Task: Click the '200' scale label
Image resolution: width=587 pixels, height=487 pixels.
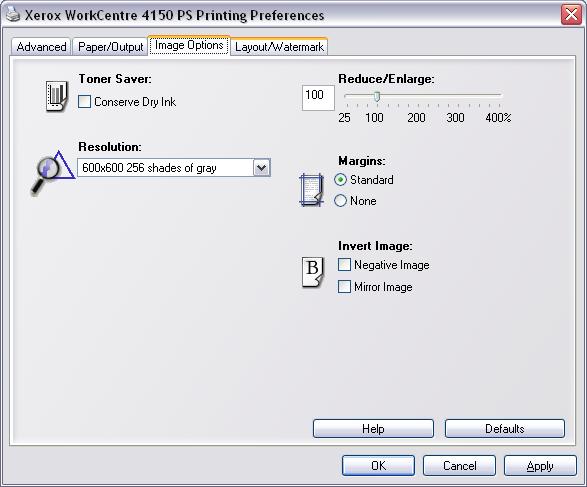Action: pyautogui.click(x=416, y=118)
